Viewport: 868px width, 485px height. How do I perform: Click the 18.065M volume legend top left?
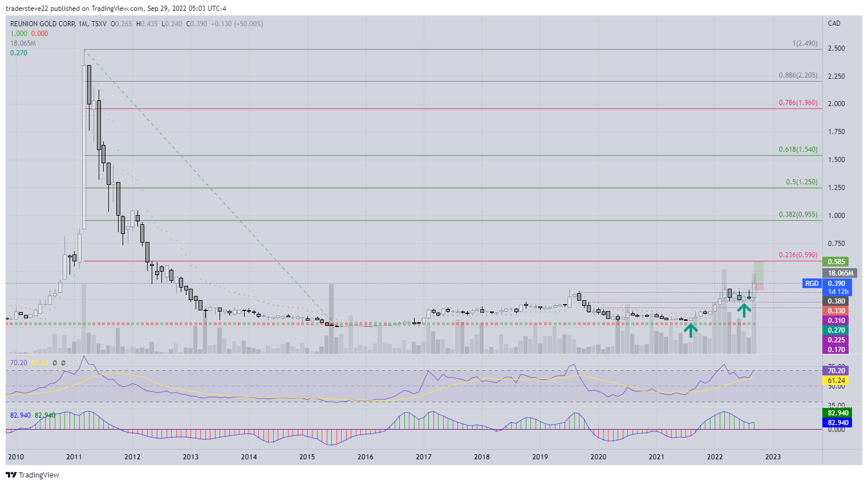23,43
